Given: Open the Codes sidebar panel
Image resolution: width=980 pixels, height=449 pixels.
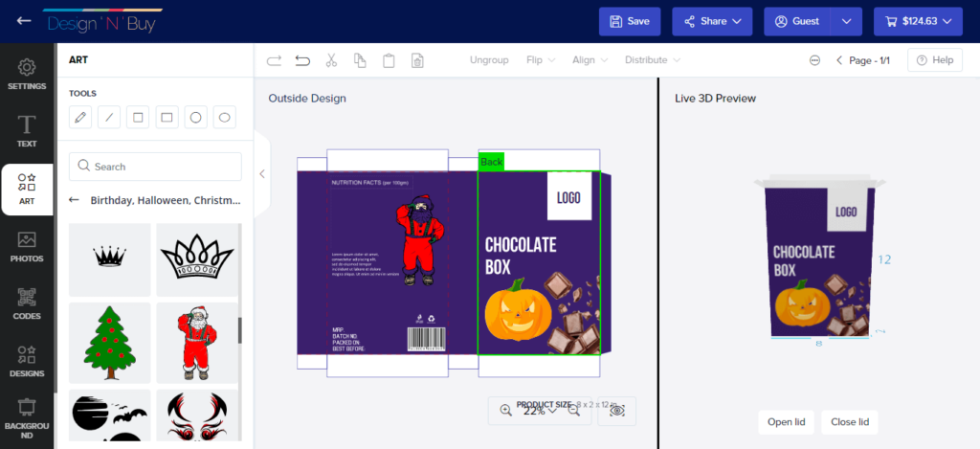Looking at the screenshot, I should pyautogui.click(x=27, y=304).
